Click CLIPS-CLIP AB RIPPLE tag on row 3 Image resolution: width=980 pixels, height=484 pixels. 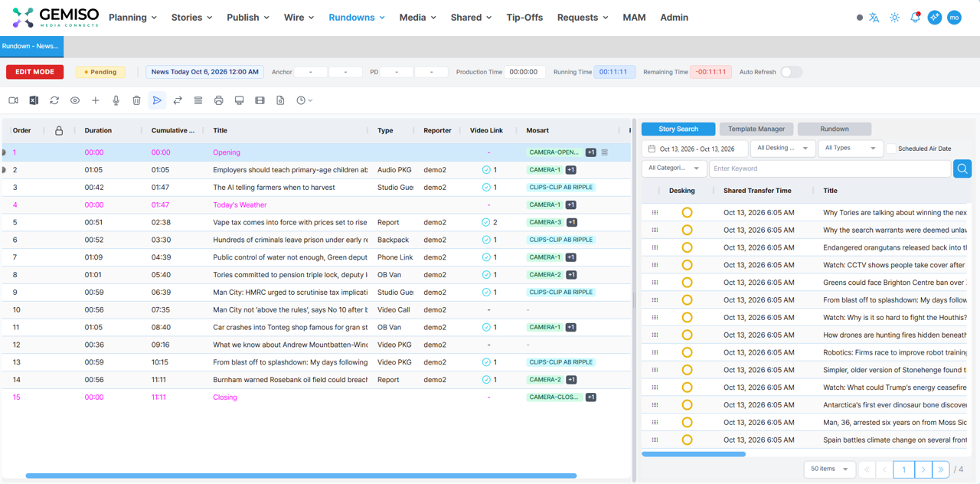[x=561, y=188]
